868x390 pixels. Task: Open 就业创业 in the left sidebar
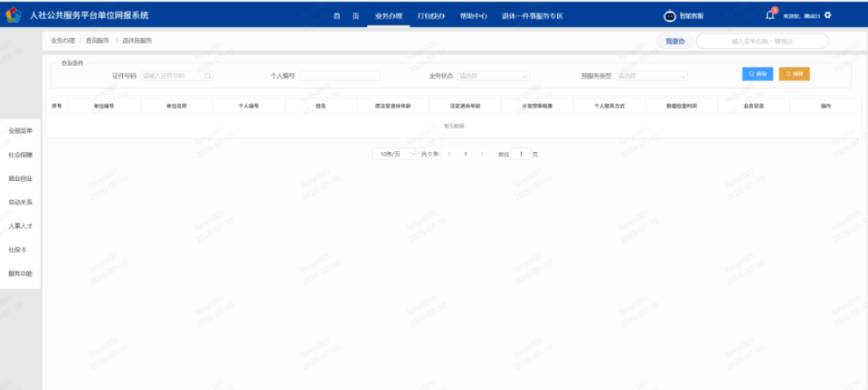[21, 179]
